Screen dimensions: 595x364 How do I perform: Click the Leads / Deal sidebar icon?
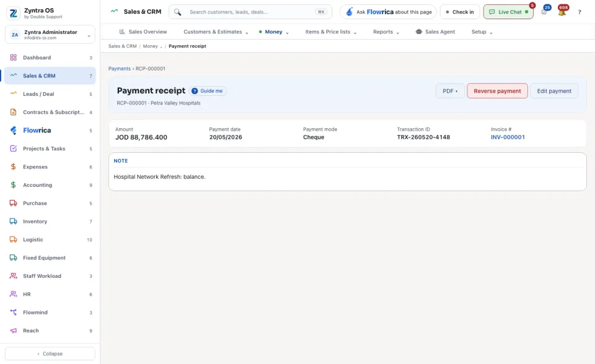[x=13, y=93]
